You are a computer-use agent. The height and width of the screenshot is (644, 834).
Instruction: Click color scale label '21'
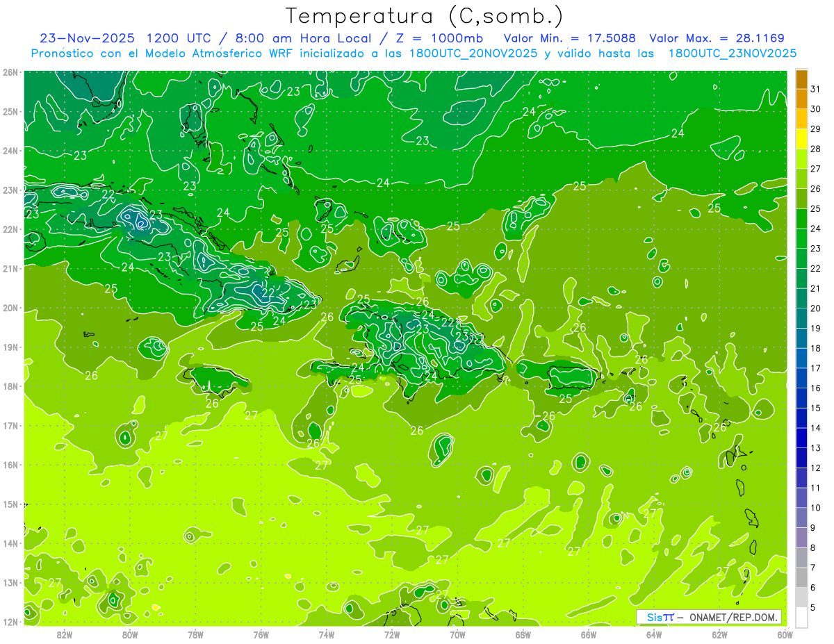click(816, 288)
